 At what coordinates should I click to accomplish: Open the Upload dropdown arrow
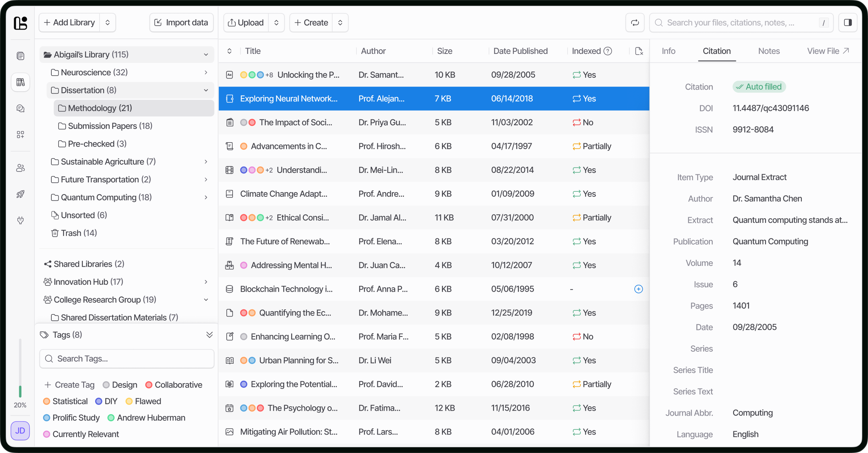coord(276,22)
